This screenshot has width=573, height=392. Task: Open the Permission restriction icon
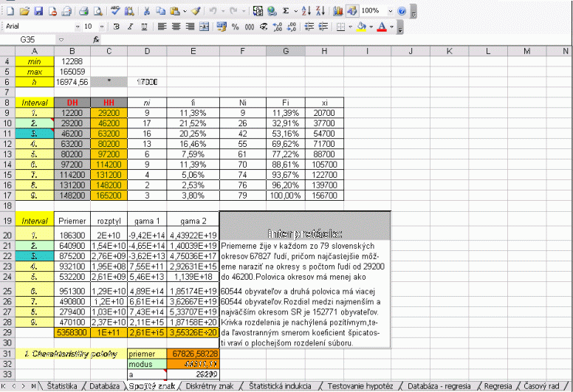point(52,11)
